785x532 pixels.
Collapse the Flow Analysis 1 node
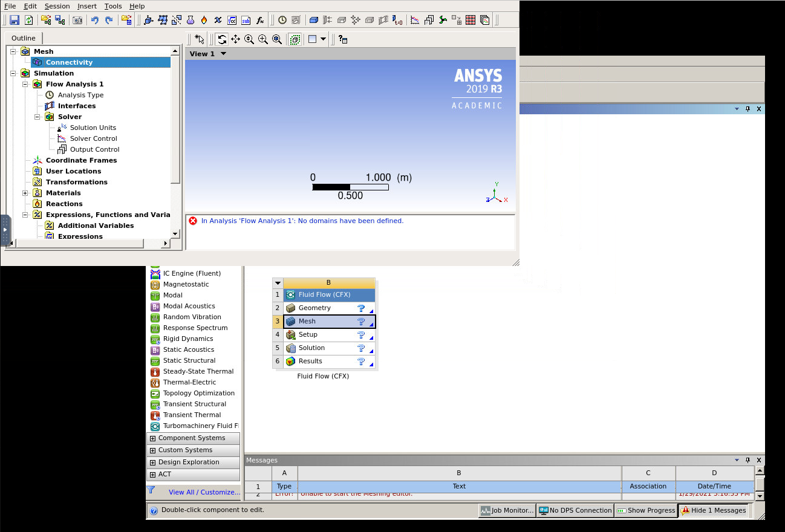[25, 84]
